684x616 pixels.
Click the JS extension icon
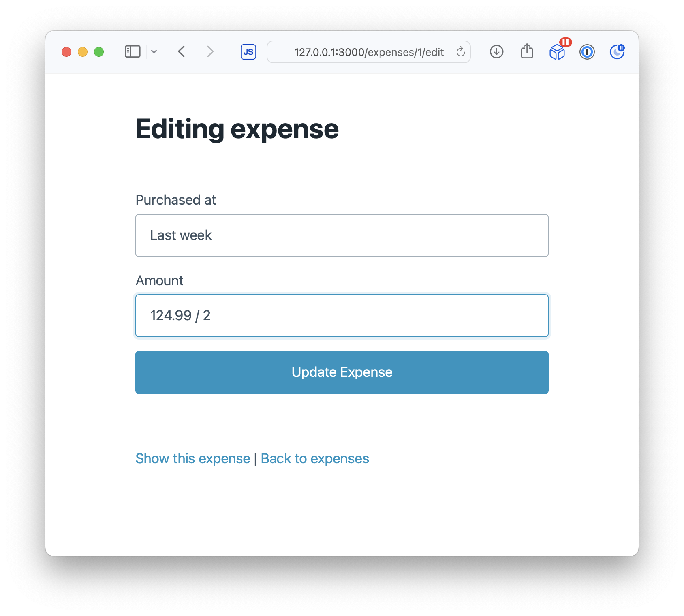(248, 52)
